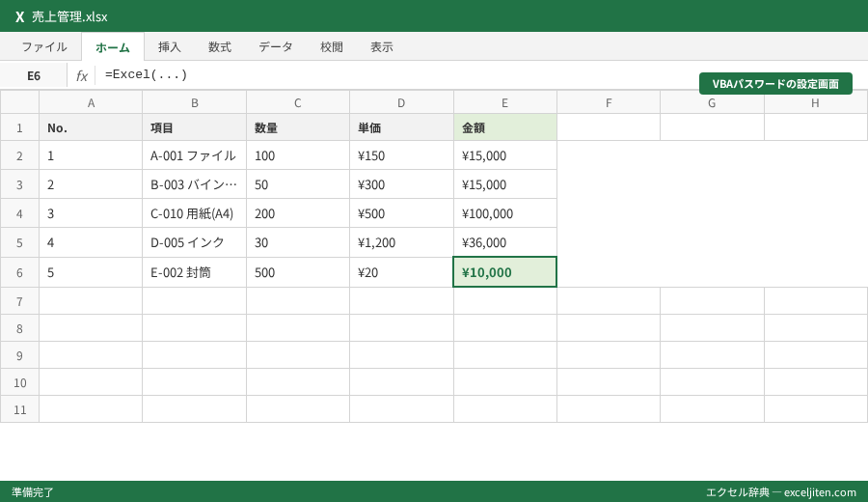Click unit price ¥20
The height and width of the screenshot is (502, 868).
tap(401, 272)
